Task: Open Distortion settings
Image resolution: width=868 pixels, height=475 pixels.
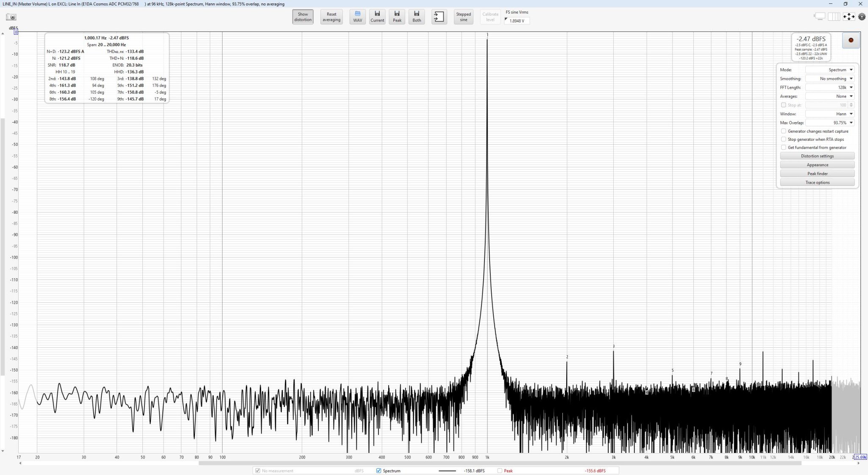Action: (817, 156)
